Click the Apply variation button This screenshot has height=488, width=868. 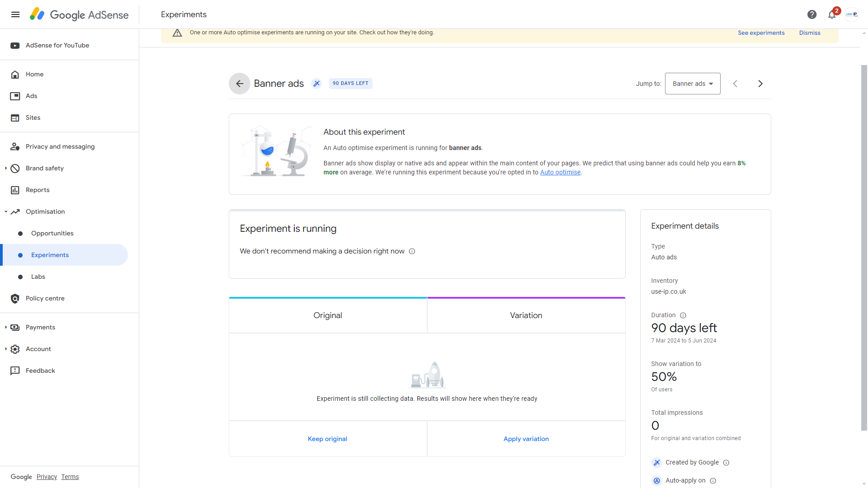[x=526, y=439]
